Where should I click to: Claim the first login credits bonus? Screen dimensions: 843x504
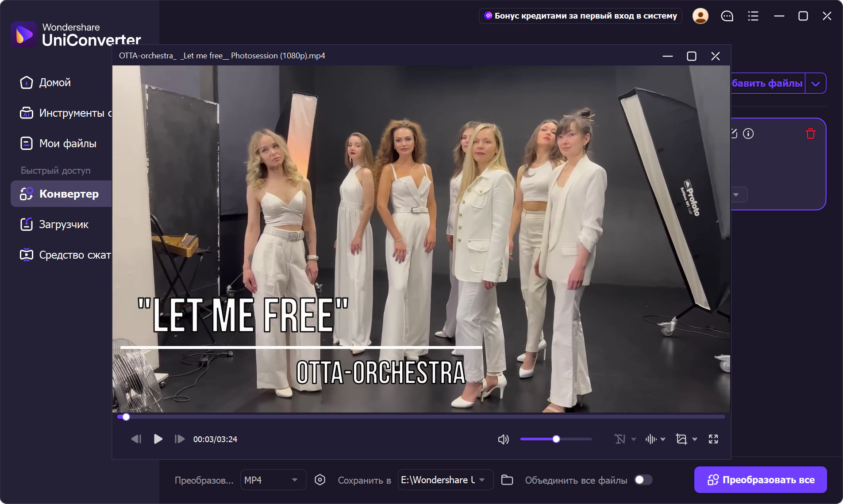tap(580, 16)
